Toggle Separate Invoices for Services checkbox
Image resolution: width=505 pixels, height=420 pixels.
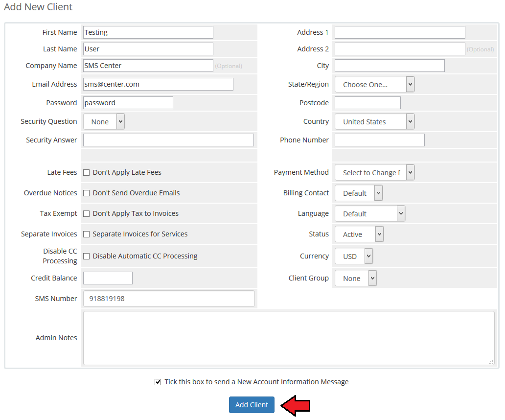(86, 234)
